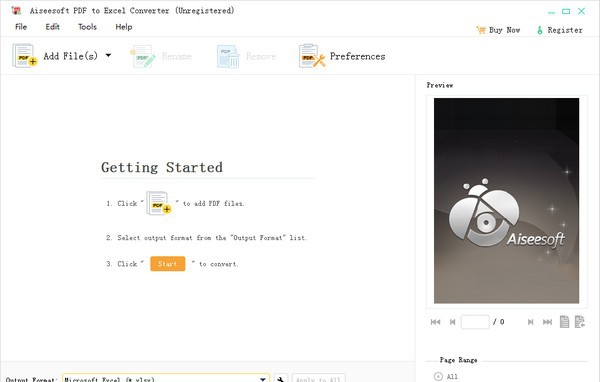Go to previous page in preview
Image resolution: width=600 pixels, height=382 pixels.
pos(453,322)
